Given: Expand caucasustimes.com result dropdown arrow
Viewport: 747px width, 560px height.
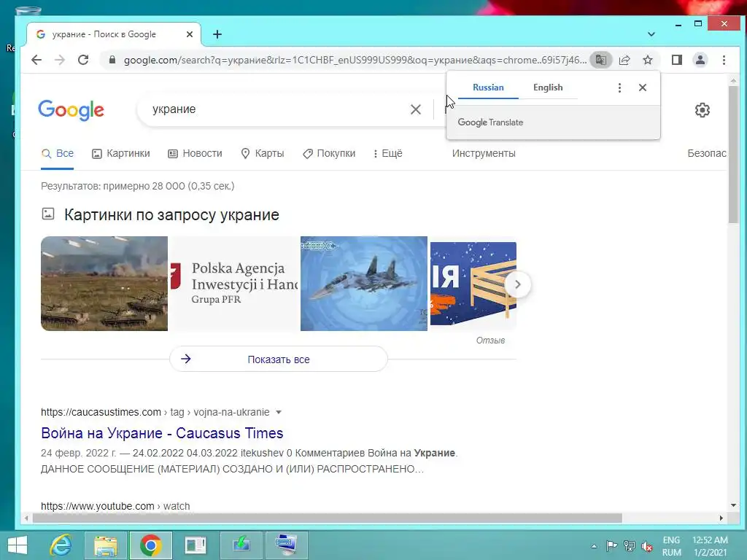Looking at the screenshot, I should click(x=279, y=413).
